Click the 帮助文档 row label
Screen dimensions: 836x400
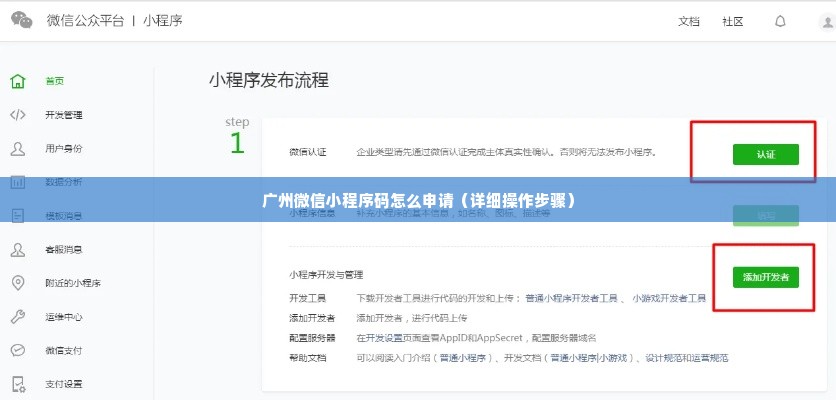[308, 358]
